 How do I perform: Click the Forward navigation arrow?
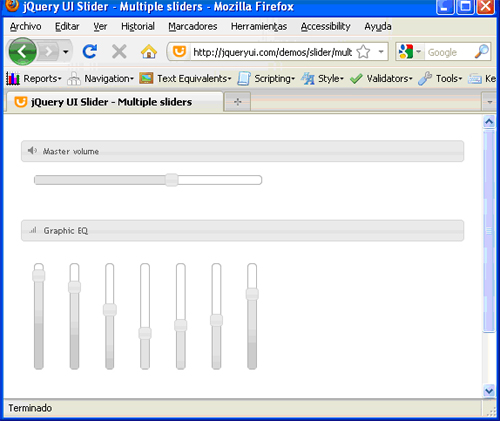pos(49,52)
